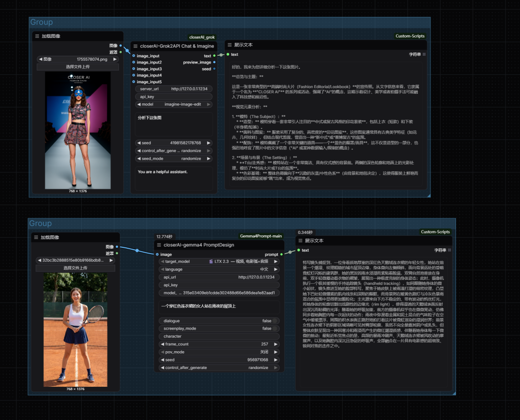The width and height of the screenshot is (520, 420).
Task: Click 12.774秒 execution time label
Action: (x=164, y=236)
